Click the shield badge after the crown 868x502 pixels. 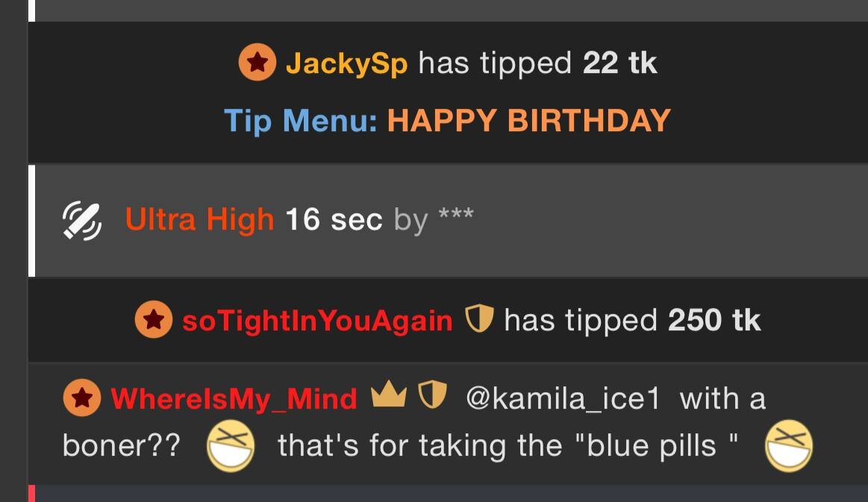click(432, 395)
